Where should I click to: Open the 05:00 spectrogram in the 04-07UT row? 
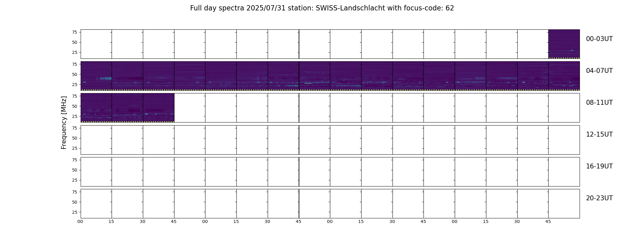pos(221,76)
